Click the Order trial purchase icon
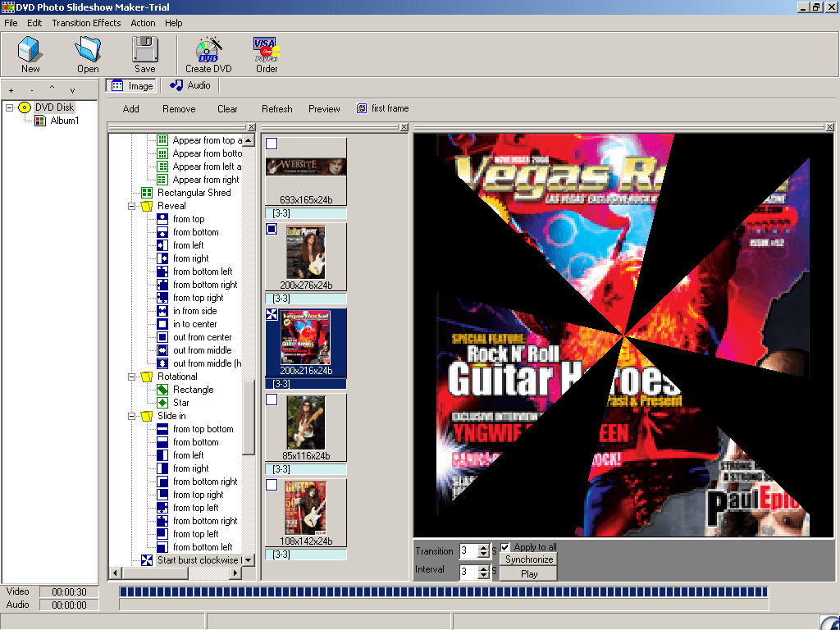 click(x=265, y=54)
